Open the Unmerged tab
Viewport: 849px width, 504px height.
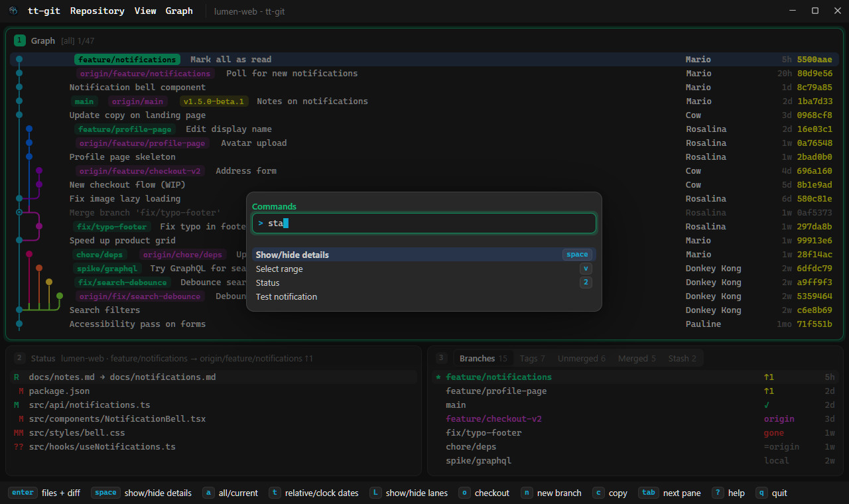point(582,358)
